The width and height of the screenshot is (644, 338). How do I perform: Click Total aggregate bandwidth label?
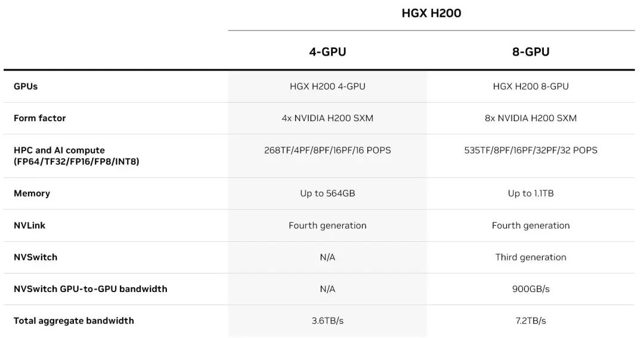coord(73,321)
